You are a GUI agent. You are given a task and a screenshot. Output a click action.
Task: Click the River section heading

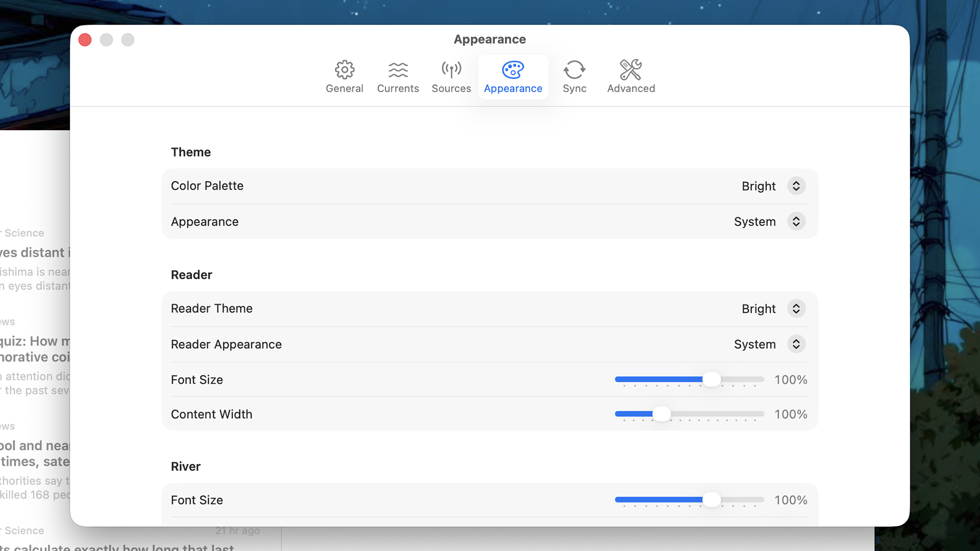coord(185,466)
